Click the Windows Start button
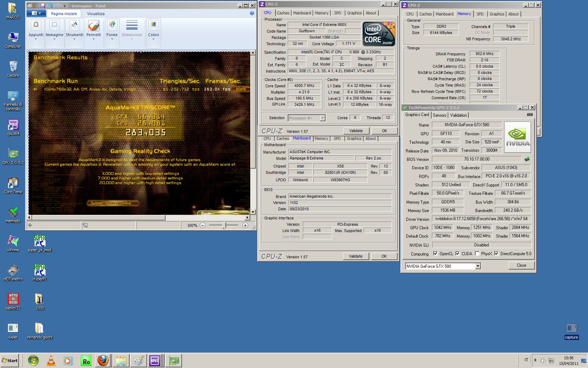588x368 pixels. click(10, 360)
